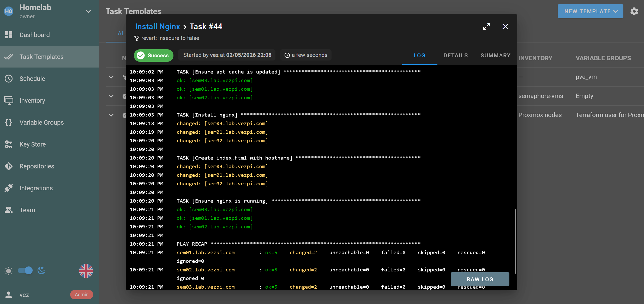Screen dimensions: 644x304
Task: Open Schedule via its clock icon
Action: tap(9, 78)
